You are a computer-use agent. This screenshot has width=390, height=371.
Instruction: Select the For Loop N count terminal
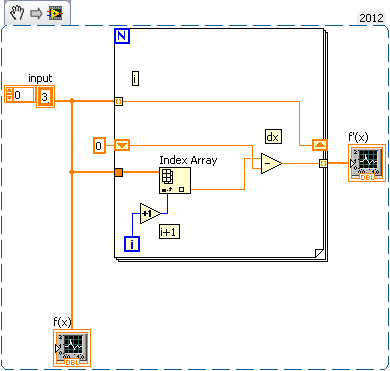tap(122, 36)
